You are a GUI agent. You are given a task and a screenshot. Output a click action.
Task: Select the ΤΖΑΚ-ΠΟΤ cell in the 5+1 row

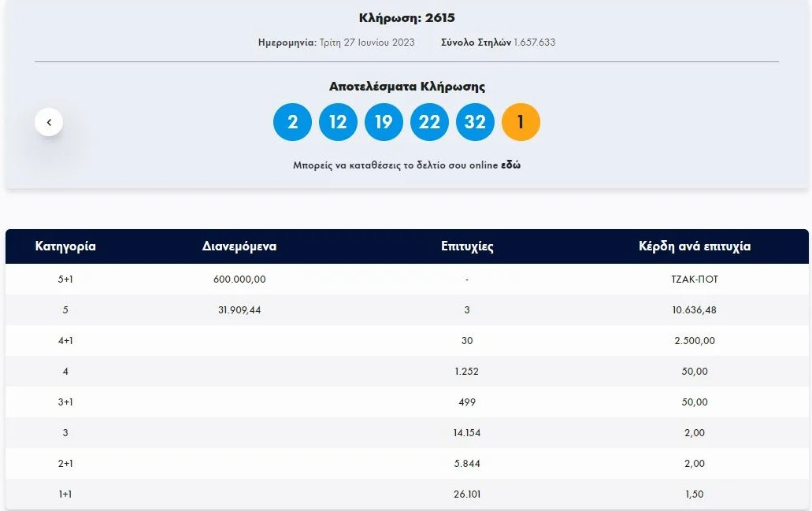tap(694, 279)
